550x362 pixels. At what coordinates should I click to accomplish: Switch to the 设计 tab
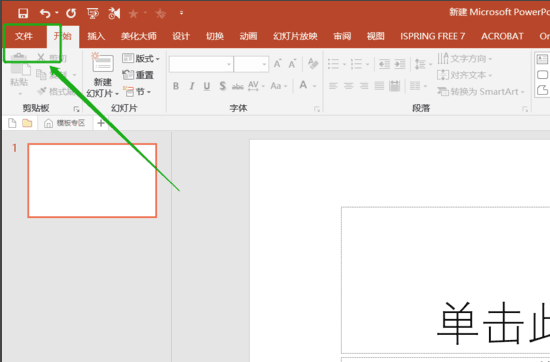point(181,36)
